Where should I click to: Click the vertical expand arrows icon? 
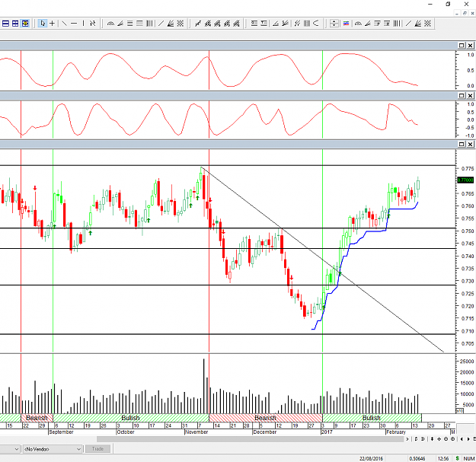tap(432, 439)
